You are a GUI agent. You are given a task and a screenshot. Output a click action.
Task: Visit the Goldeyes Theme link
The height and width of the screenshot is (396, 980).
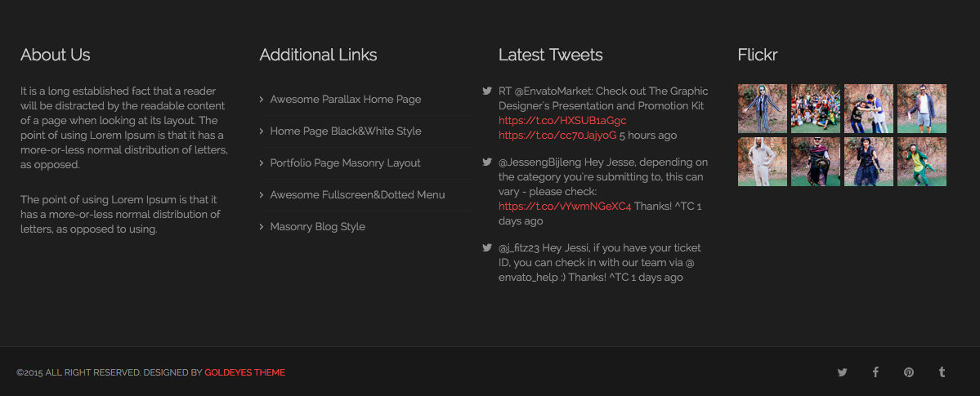tap(244, 373)
